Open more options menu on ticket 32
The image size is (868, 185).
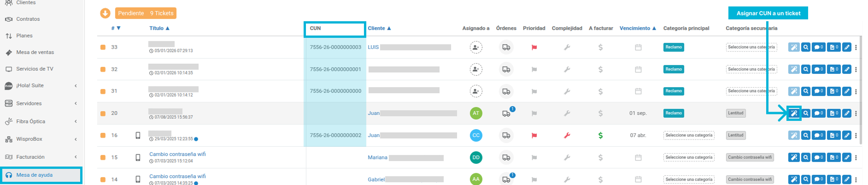856,69
